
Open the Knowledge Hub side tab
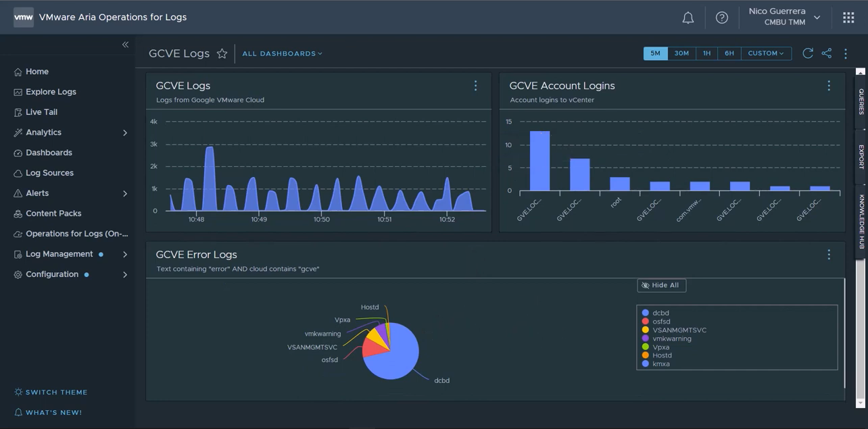(861, 221)
